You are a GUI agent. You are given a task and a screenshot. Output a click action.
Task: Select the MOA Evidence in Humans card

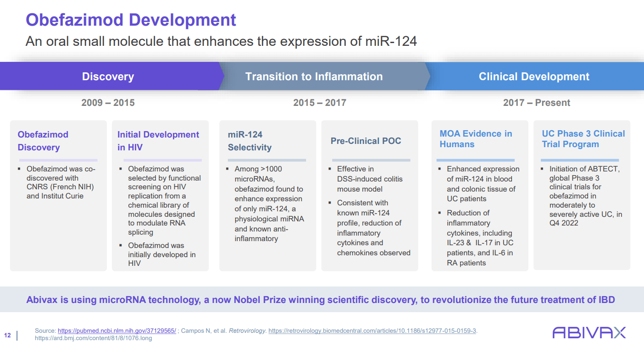[x=480, y=195]
